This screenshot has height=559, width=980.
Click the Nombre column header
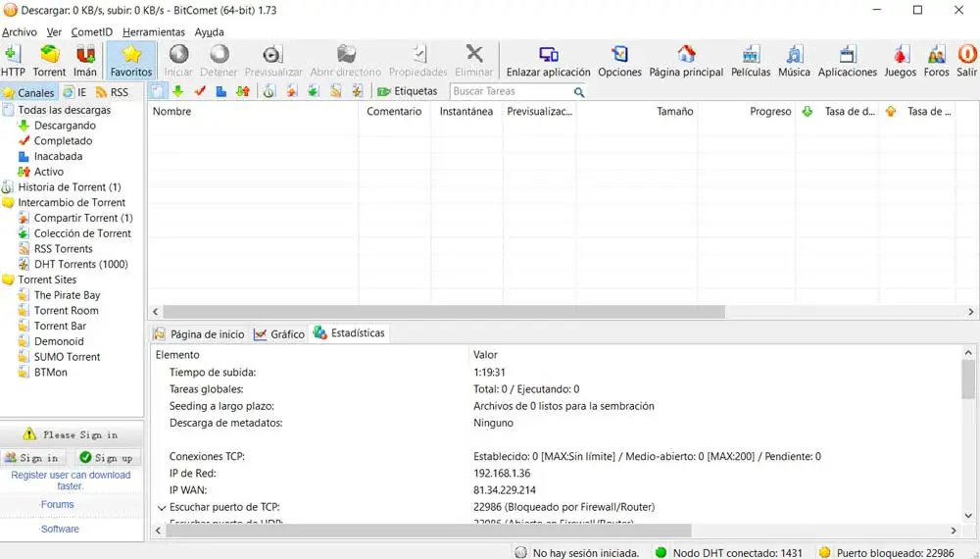[x=253, y=111]
